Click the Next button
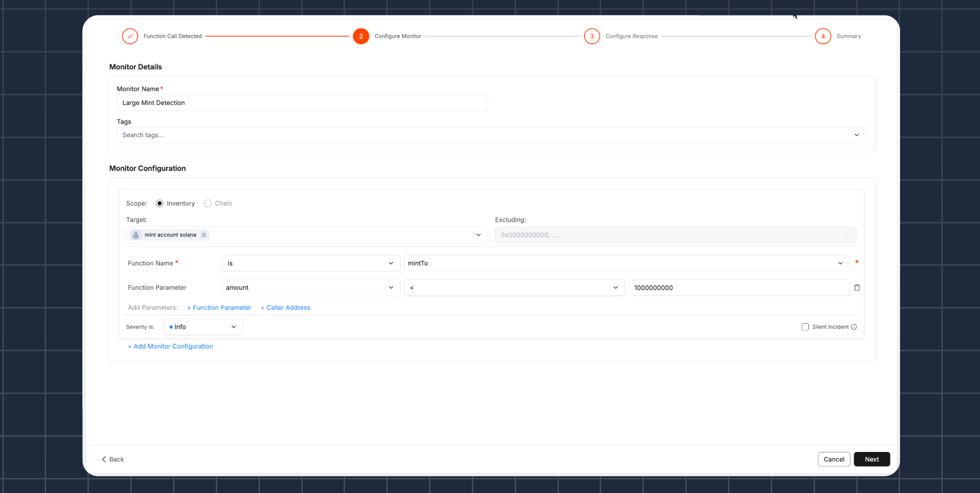 point(871,459)
